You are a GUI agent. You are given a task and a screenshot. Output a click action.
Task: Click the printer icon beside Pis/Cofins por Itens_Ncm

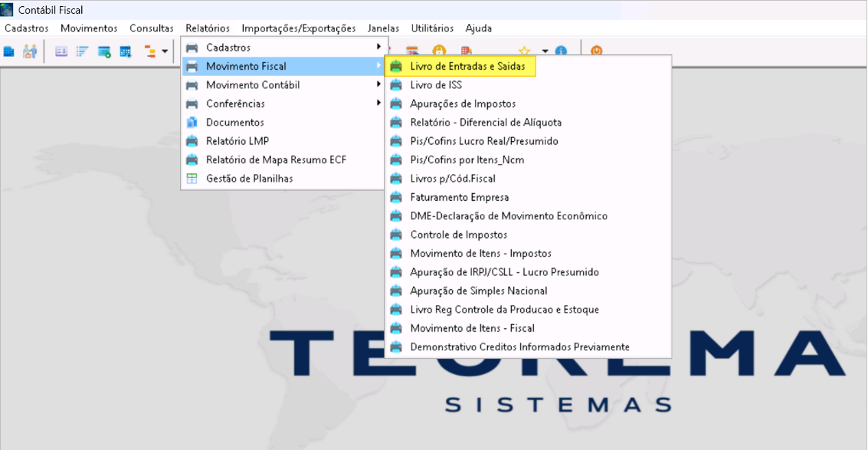[x=396, y=160]
